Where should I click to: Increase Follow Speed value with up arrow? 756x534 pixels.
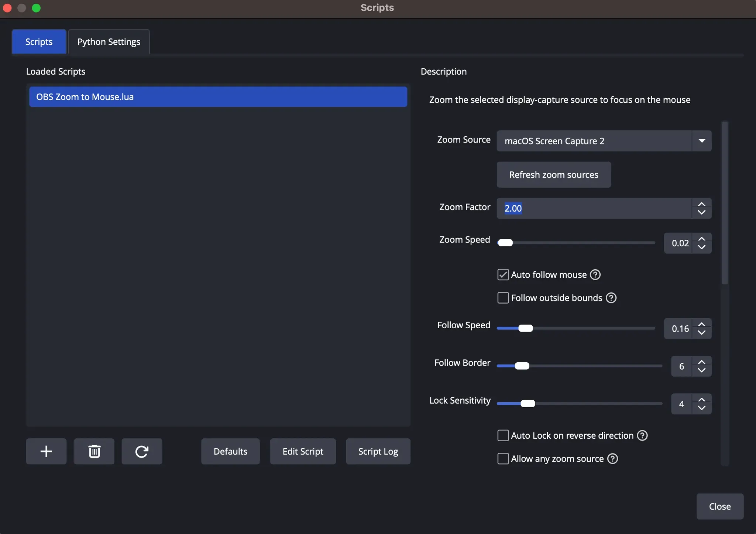(702, 324)
